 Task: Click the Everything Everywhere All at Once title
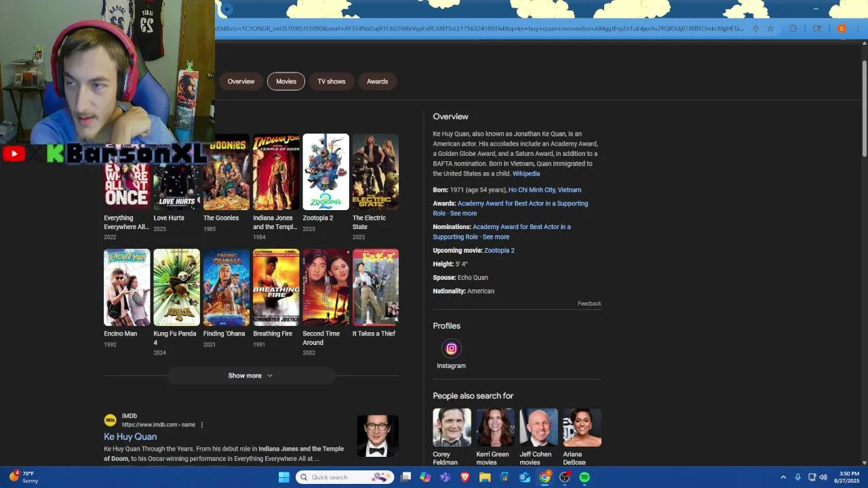pos(126,222)
